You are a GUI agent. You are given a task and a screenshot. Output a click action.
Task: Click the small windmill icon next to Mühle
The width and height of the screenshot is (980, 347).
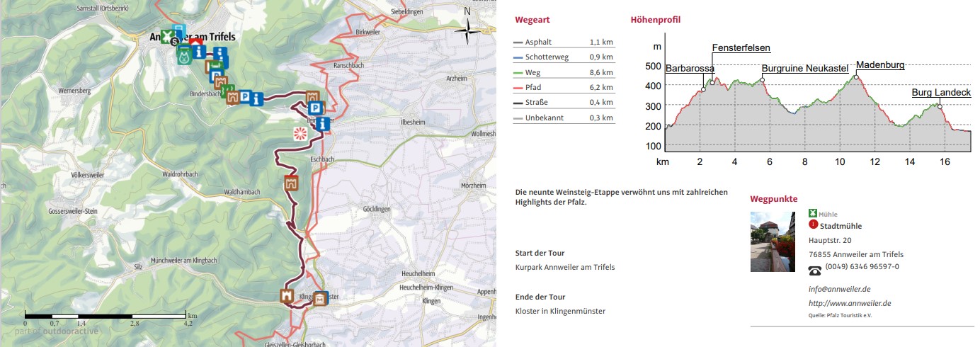click(x=812, y=213)
